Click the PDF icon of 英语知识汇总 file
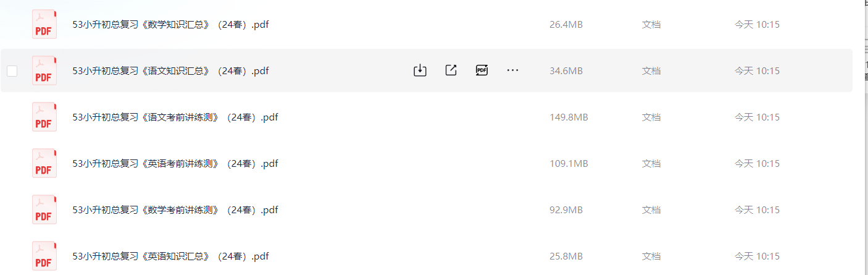This screenshot has height=275, width=868. click(x=44, y=256)
